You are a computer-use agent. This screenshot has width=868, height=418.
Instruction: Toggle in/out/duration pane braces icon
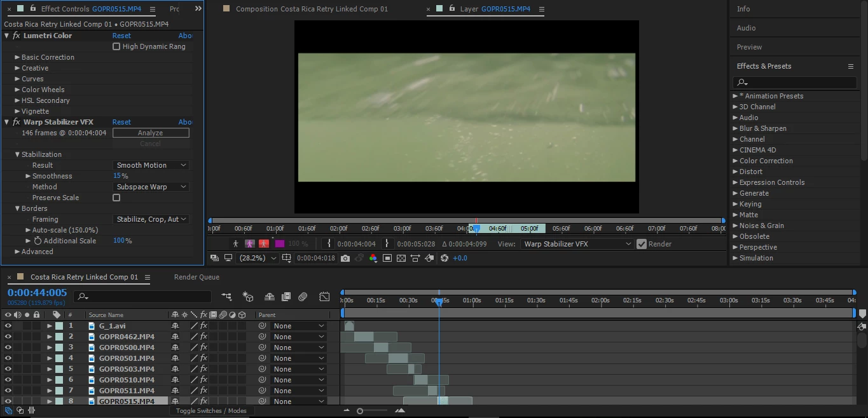point(31,410)
